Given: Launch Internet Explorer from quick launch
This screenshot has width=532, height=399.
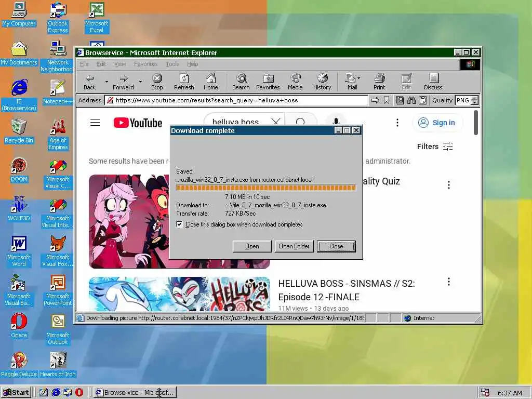Looking at the screenshot, I should [x=55, y=393].
